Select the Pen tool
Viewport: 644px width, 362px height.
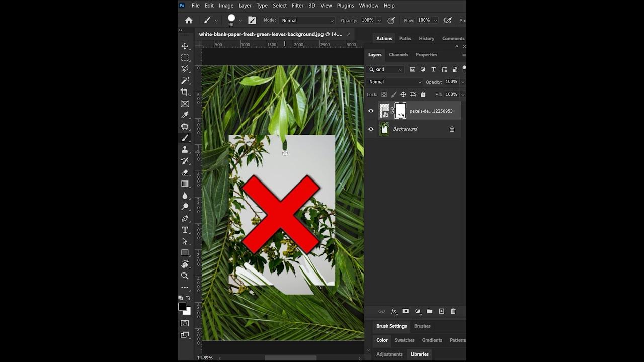coord(185,218)
